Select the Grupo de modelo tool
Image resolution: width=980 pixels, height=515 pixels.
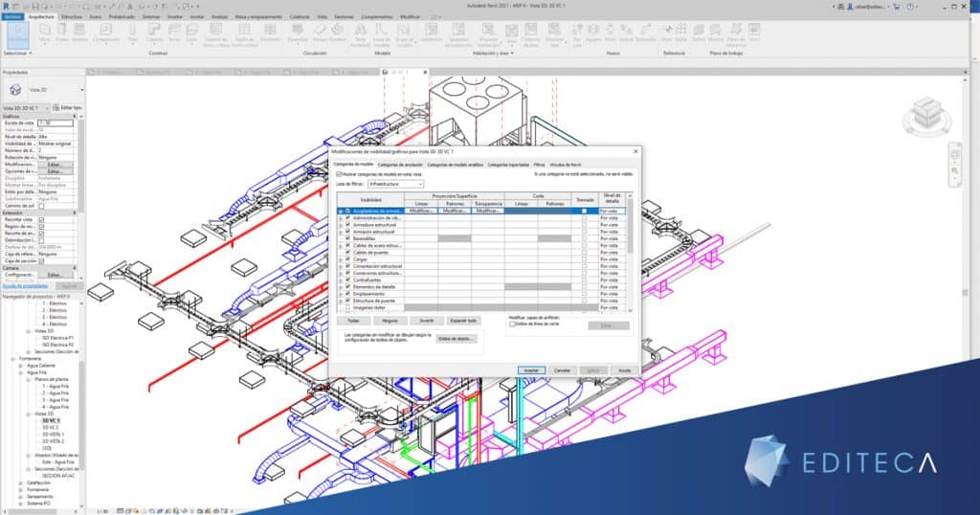(405, 34)
